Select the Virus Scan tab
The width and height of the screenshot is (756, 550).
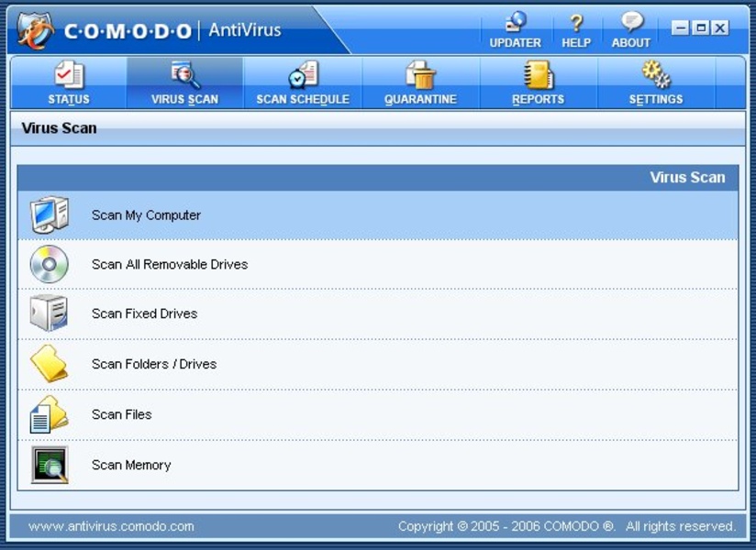point(184,83)
